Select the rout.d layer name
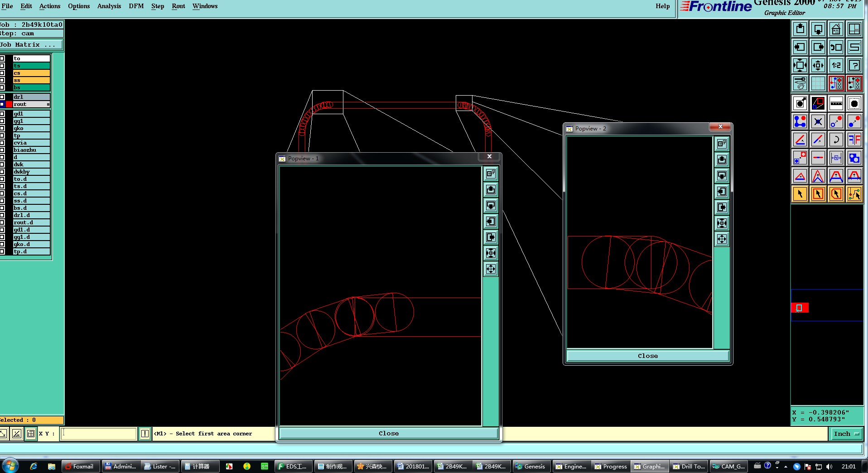The height and width of the screenshot is (473, 868). [31, 222]
